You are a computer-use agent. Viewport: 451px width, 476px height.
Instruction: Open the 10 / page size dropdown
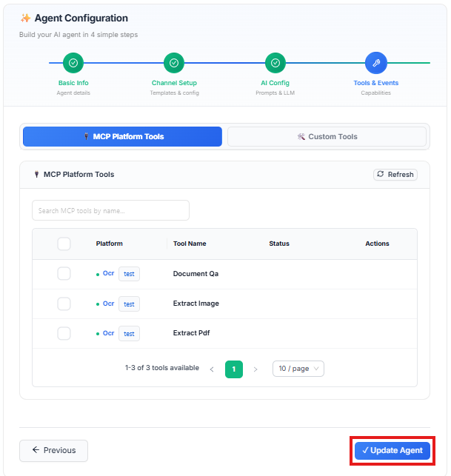[298, 369]
